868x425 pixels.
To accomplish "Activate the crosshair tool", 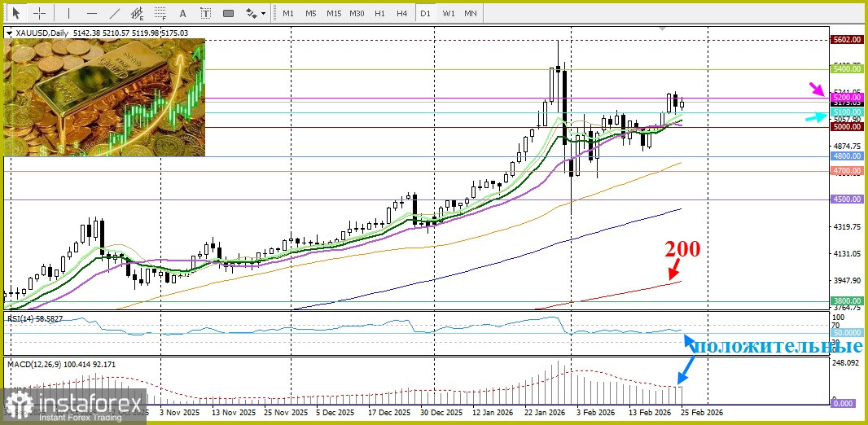I will coord(39,13).
